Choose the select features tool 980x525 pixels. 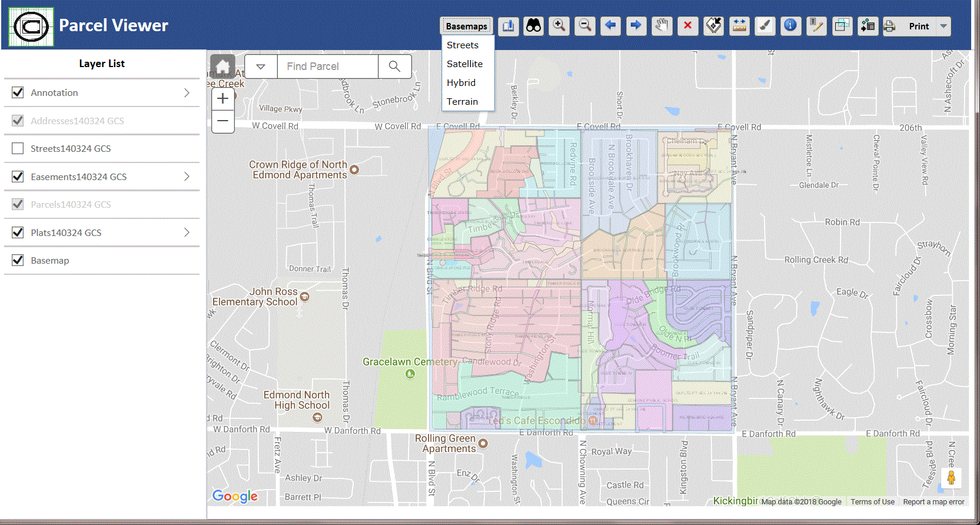coord(713,26)
